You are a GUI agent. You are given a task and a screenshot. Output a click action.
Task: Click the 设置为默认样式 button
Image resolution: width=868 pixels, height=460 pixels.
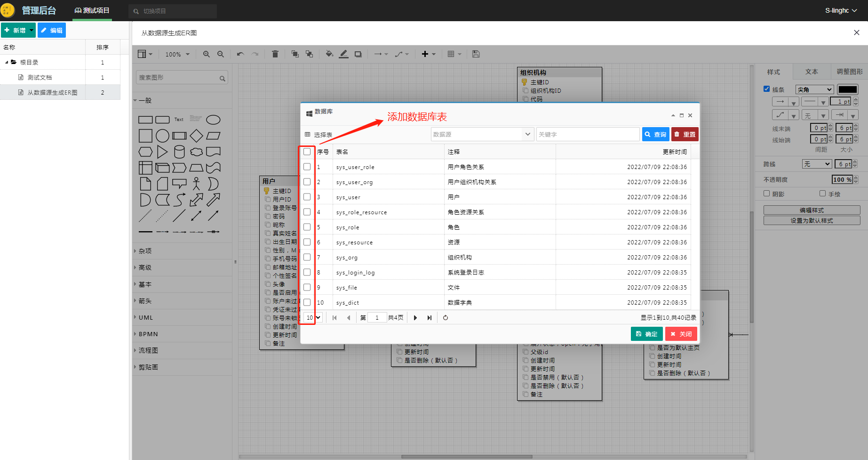click(x=812, y=220)
